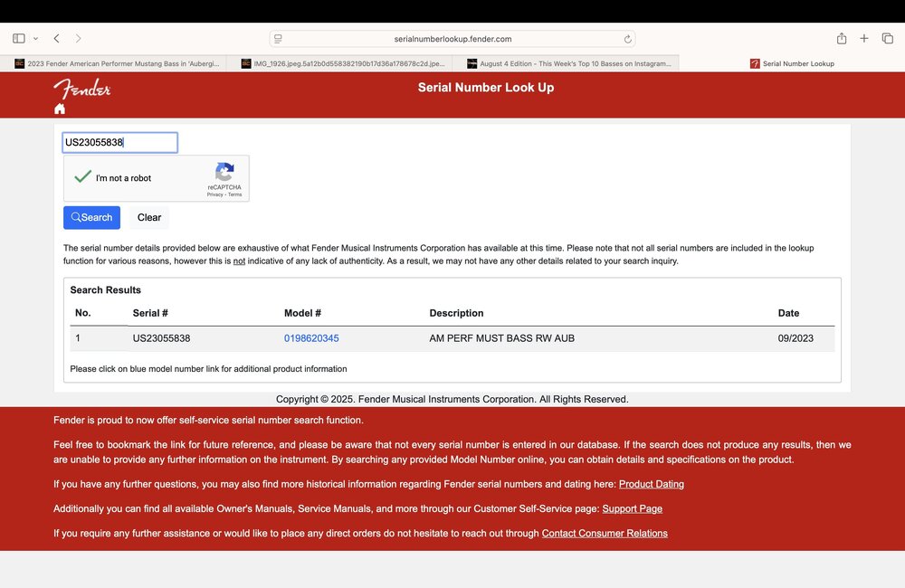The width and height of the screenshot is (905, 588).
Task: Open the page reader settings icon in address bar
Action: 278,39
